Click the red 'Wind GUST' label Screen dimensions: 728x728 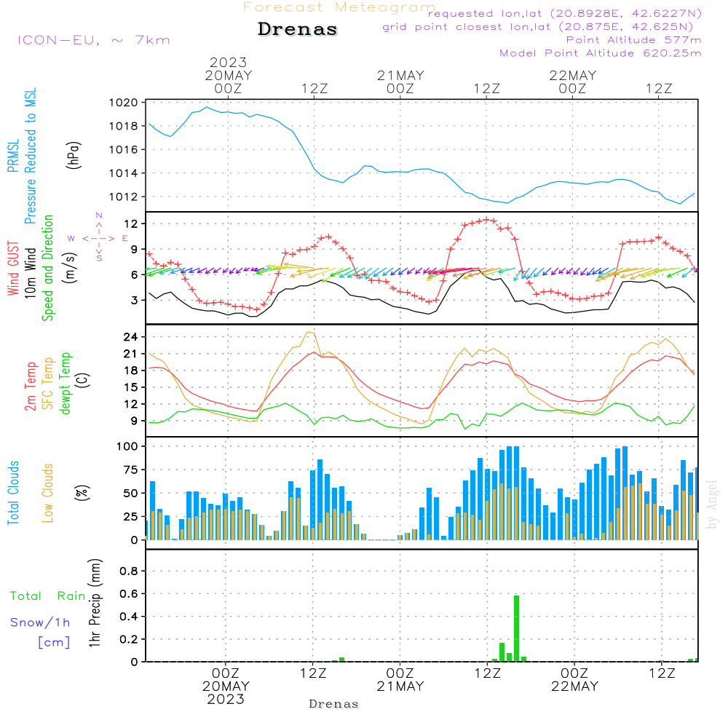[x=13, y=268]
